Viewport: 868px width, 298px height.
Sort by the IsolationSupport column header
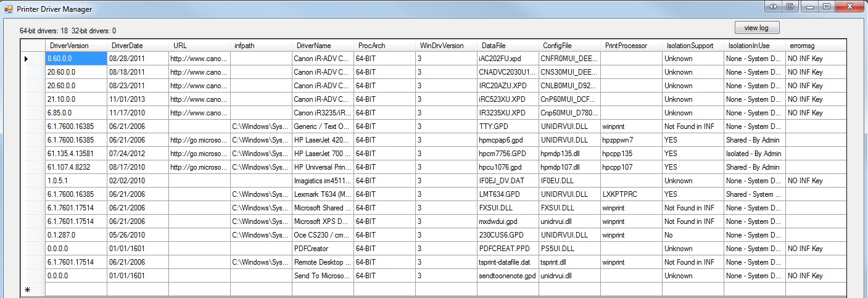693,45
